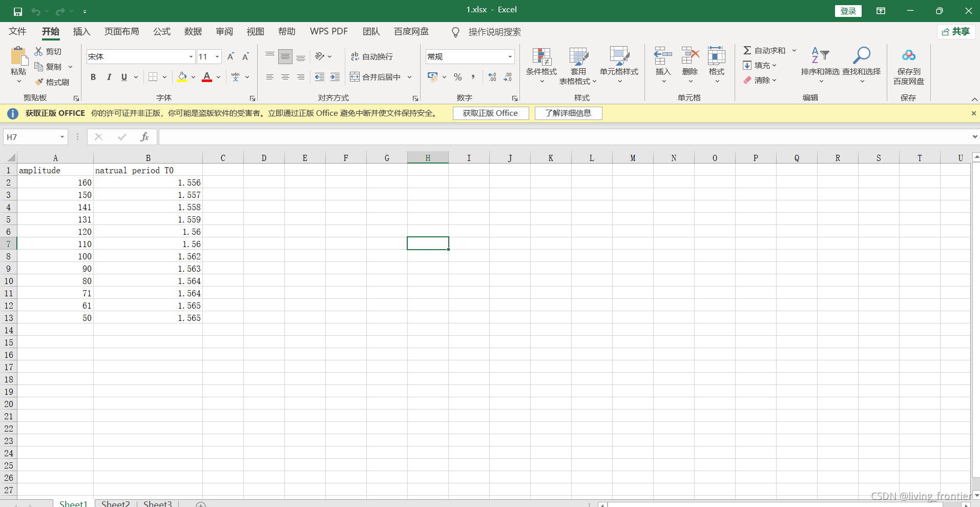Viewport: 980px width, 507px height.
Task: Click the Paste clipboard icon
Action: pyautogui.click(x=18, y=56)
